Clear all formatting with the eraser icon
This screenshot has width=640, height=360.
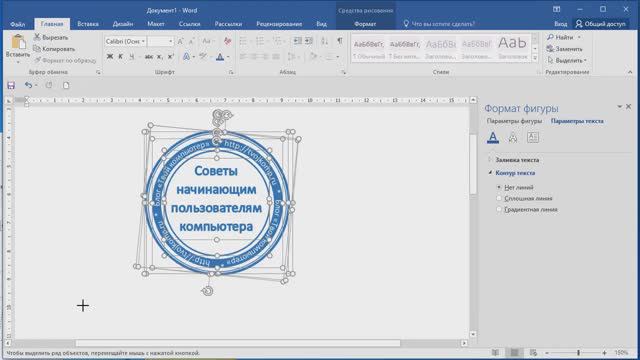227,41
